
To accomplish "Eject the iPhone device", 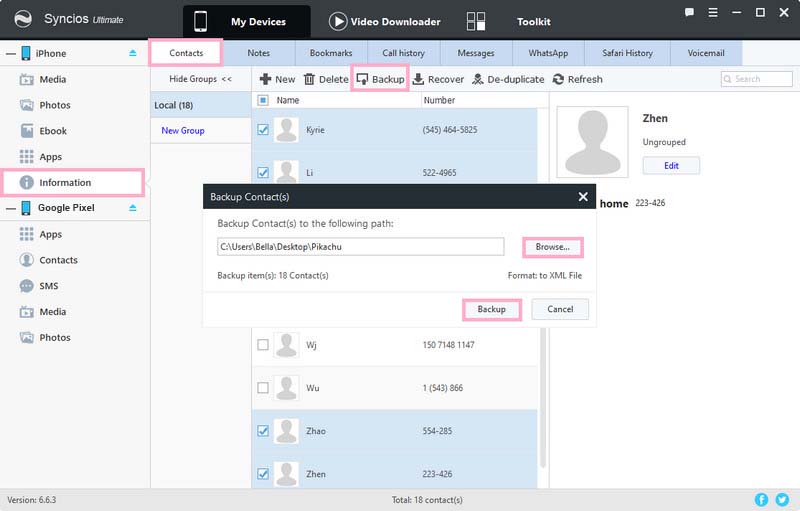I will coord(133,53).
